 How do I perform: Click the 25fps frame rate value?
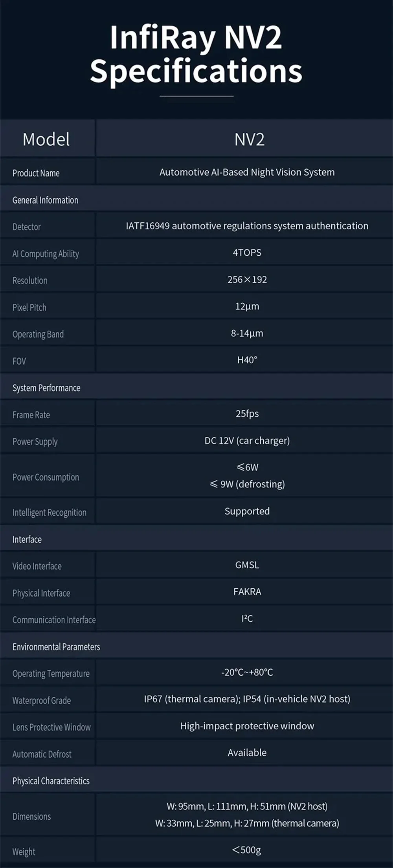click(247, 414)
